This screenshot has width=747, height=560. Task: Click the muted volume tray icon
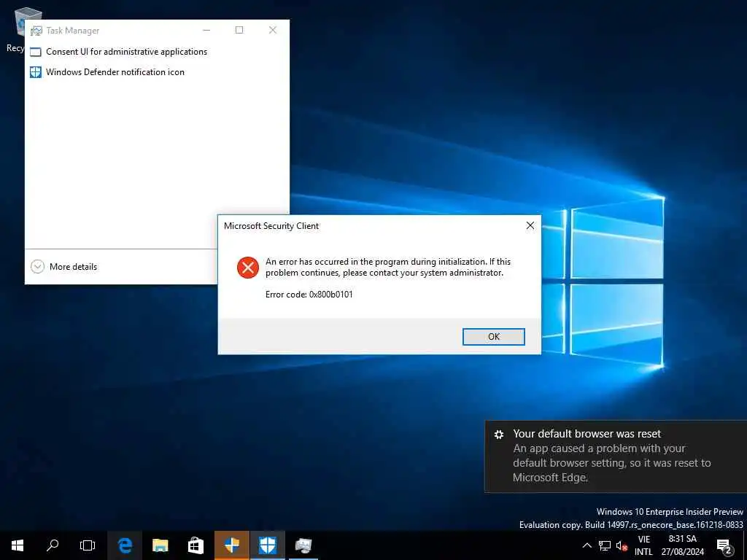(622, 545)
